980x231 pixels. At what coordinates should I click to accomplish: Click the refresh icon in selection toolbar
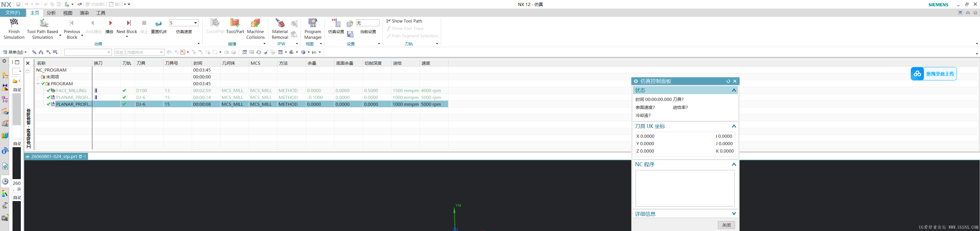point(259,52)
